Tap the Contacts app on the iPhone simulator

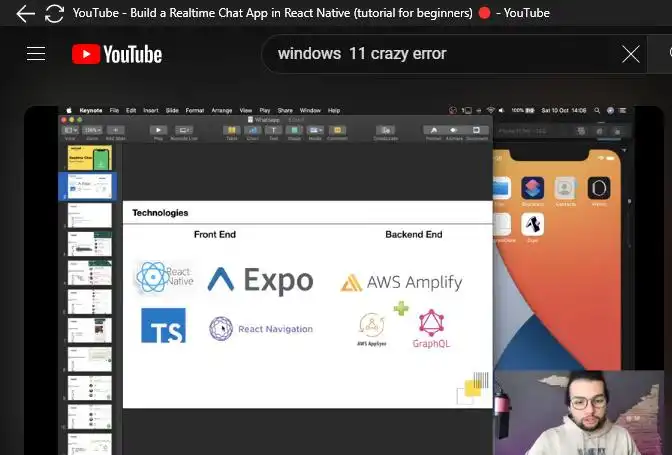(x=565, y=188)
